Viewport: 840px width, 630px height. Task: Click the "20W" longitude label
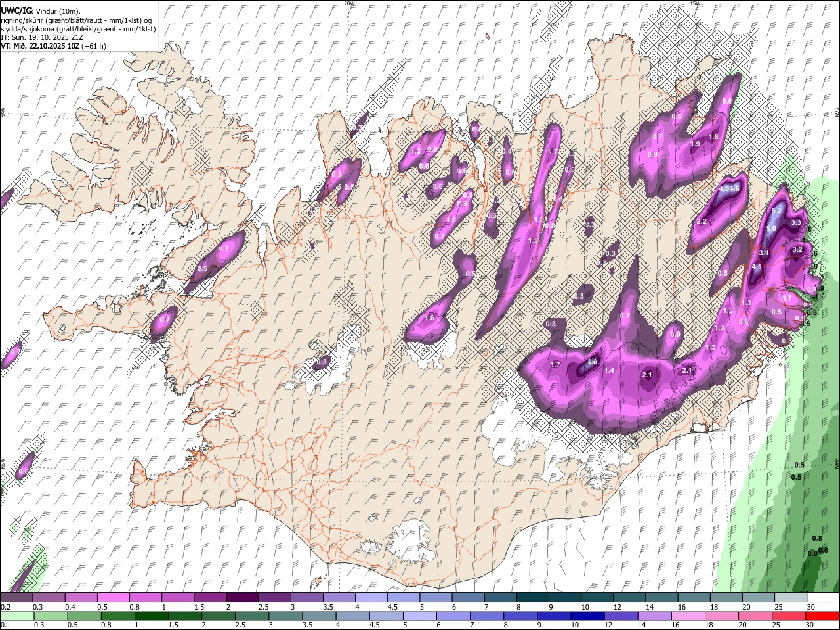(349, 3)
